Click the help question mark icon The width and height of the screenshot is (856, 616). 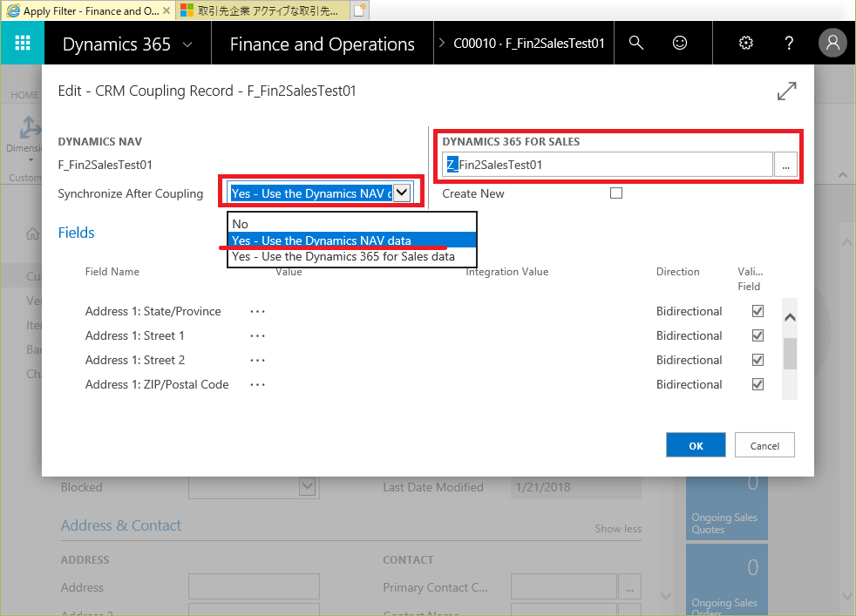click(789, 43)
